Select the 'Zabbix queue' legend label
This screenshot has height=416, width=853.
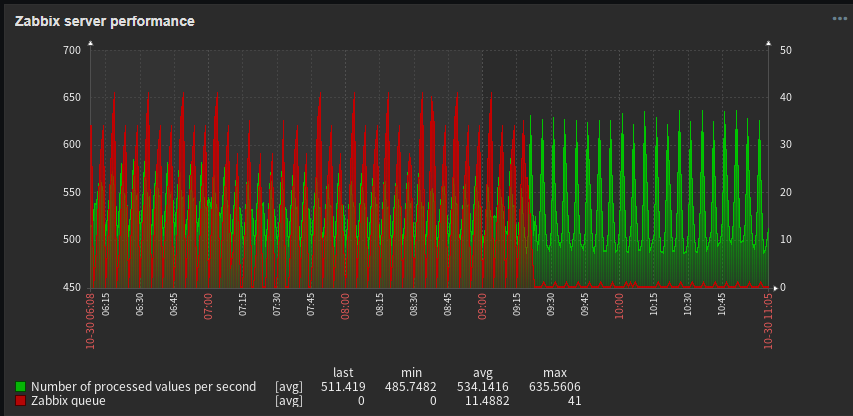coord(68,400)
